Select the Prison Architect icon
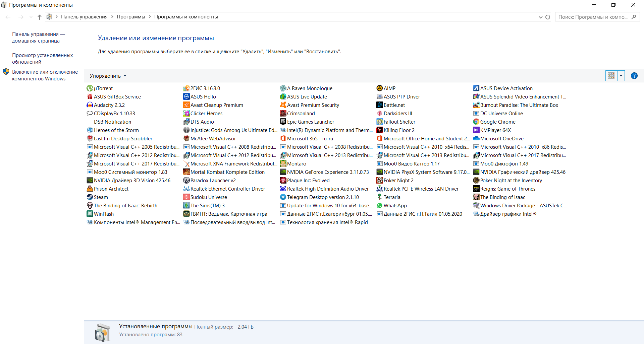Screen dimensions: 644x344 click(x=90, y=189)
